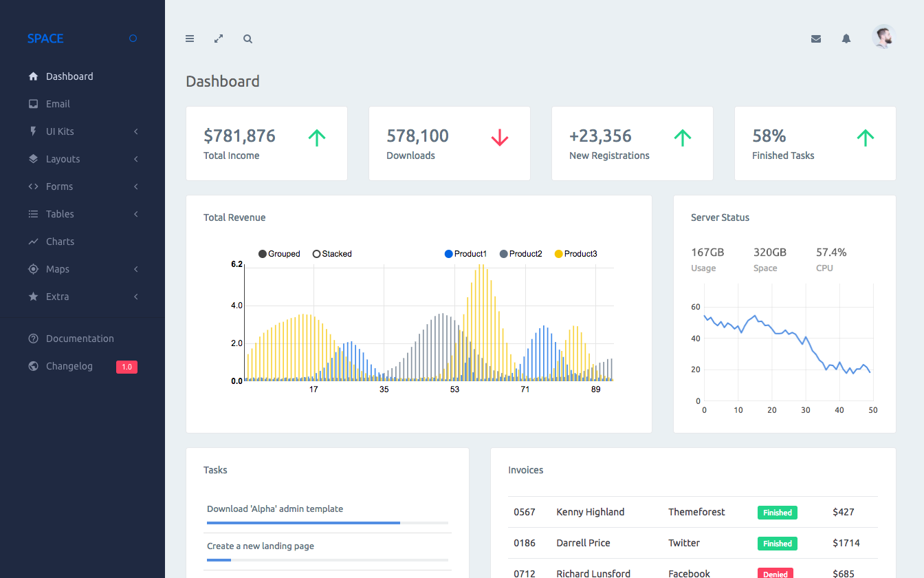
Task: Go to Charts in the sidebar
Action: 60,242
